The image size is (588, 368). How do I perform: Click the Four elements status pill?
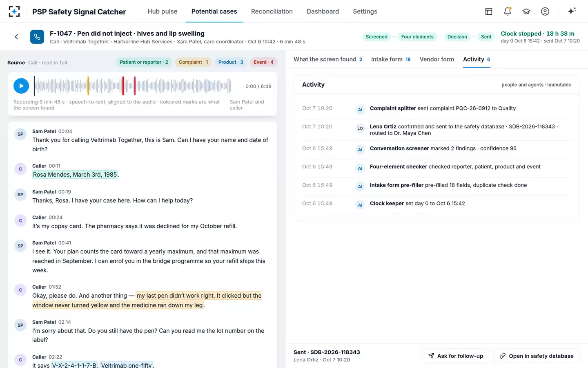click(417, 37)
